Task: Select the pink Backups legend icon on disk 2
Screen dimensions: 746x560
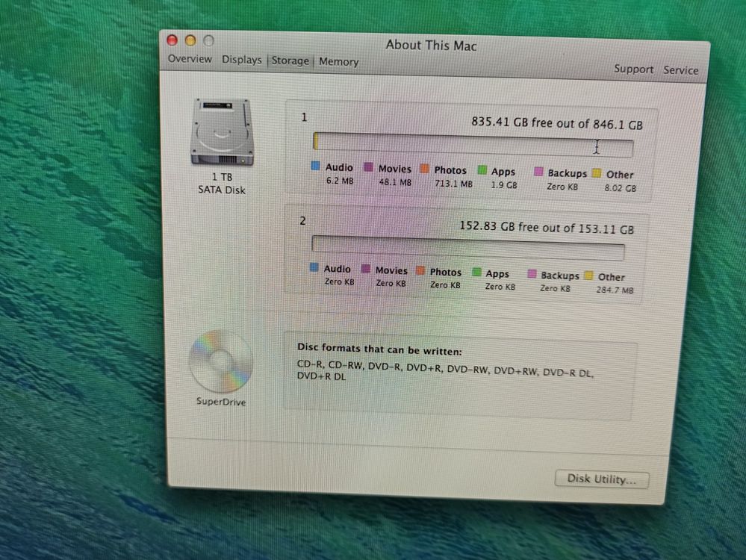Action: 532,273
